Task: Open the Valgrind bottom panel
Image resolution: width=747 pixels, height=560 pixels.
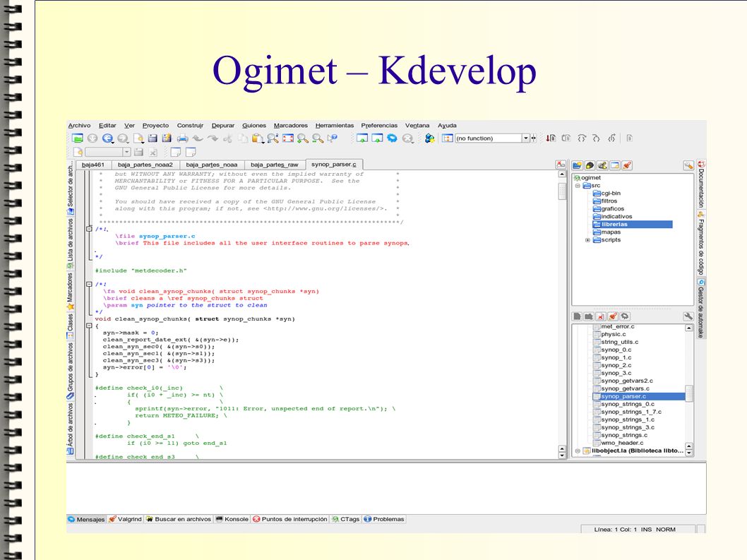Action: click(x=125, y=520)
